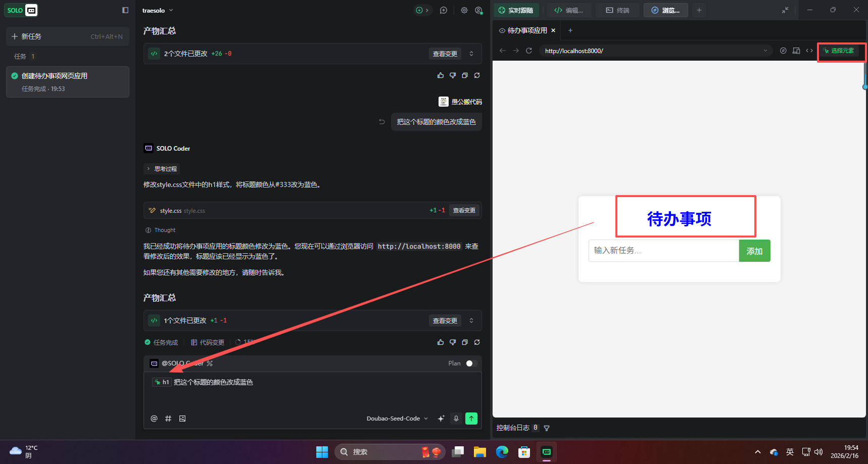Refresh the localhost preview page

click(x=529, y=51)
